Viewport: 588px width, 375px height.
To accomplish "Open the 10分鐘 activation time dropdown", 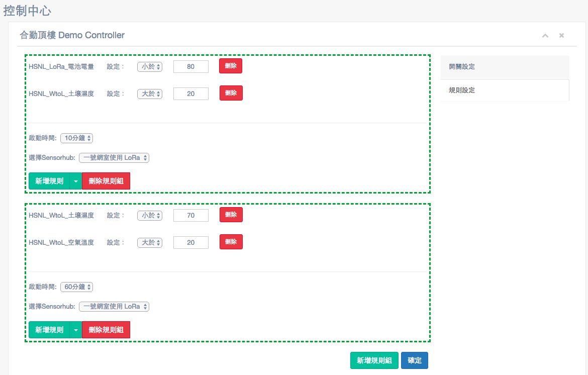I will [x=76, y=138].
